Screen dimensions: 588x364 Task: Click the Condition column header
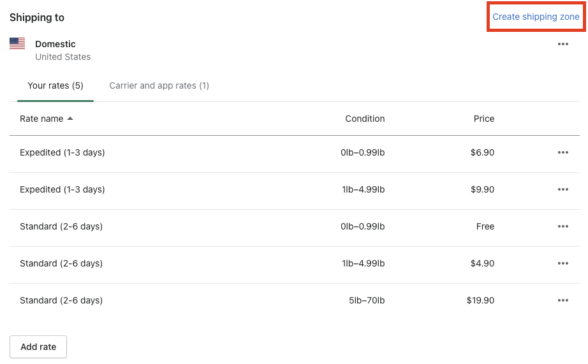[x=365, y=119]
